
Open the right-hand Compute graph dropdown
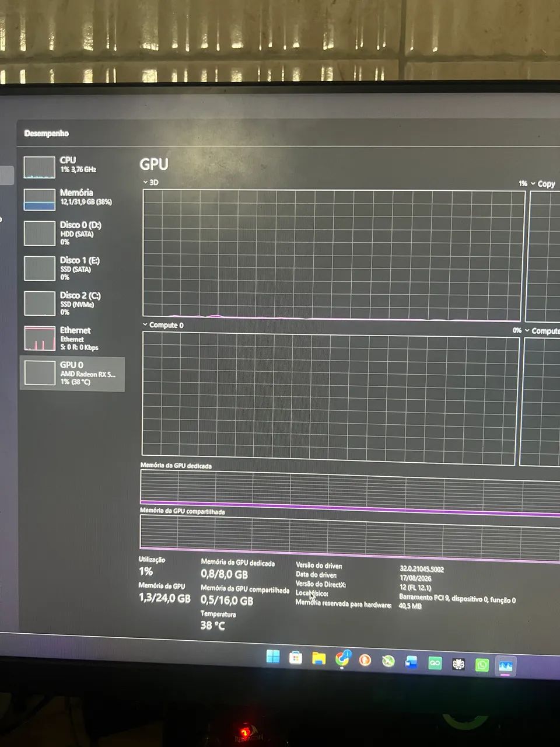pyautogui.click(x=542, y=331)
